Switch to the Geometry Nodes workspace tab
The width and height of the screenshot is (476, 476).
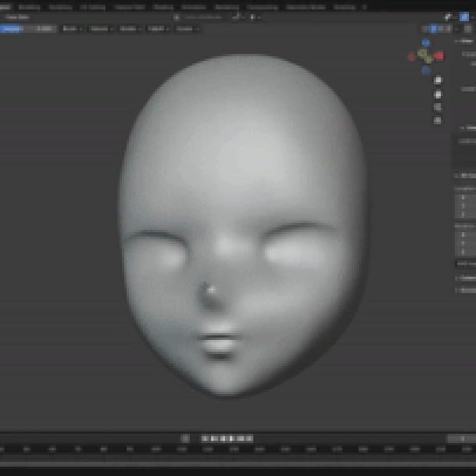pyautogui.click(x=306, y=7)
